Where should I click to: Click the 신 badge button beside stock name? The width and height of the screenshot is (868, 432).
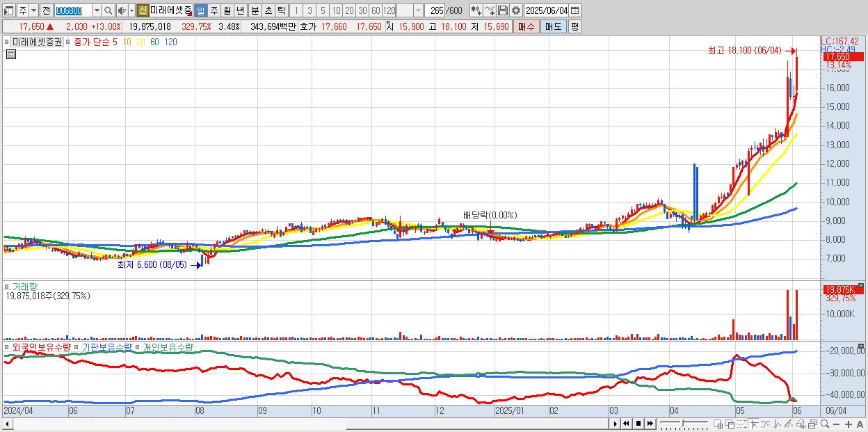pos(143,10)
